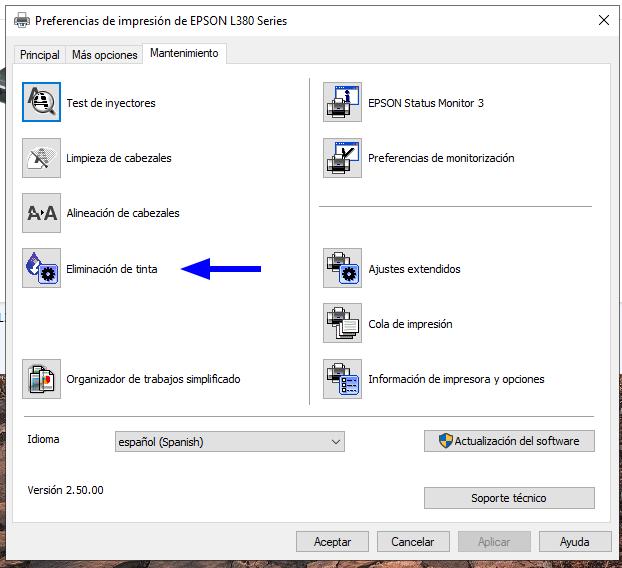Open Soporte técnico button
This screenshot has height=568, width=622.
(x=509, y=498)
